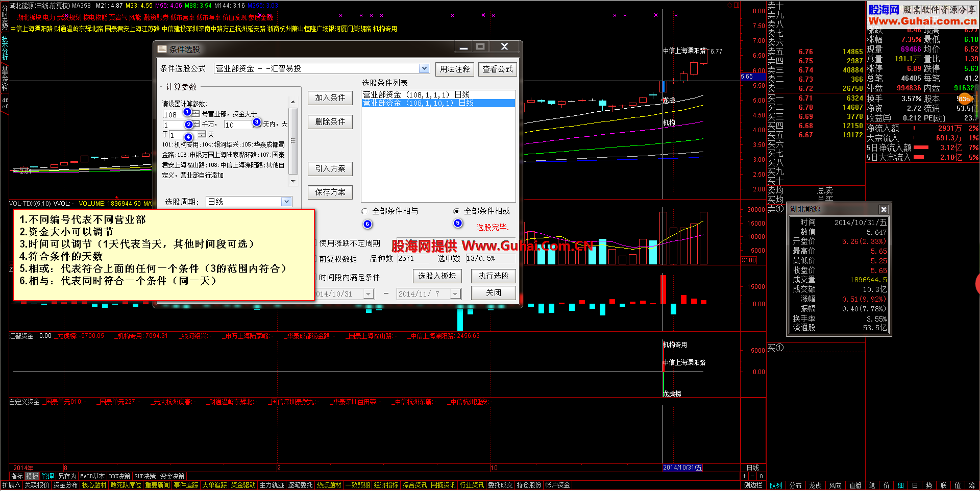The image size is (980, 491).
Task: Click the 执行选股 button
Action: click(x=494, y=276)
